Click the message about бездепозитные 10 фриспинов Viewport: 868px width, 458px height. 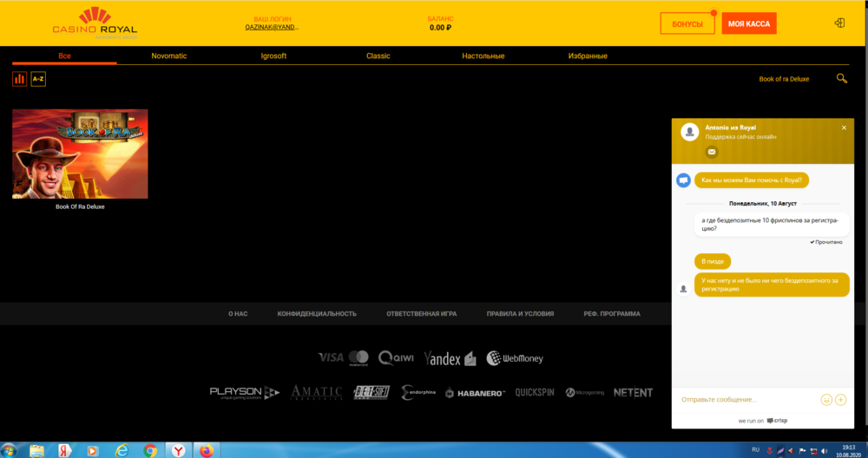[x=771, y=224]
